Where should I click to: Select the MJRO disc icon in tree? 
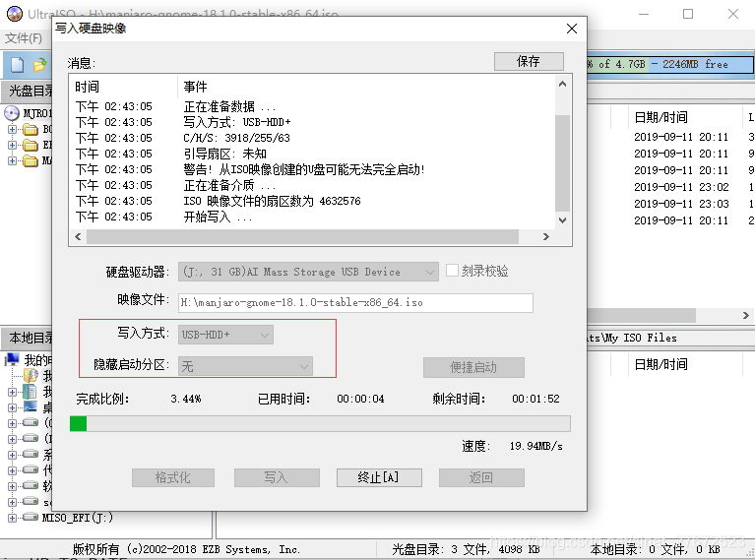(x=12, y=113)
